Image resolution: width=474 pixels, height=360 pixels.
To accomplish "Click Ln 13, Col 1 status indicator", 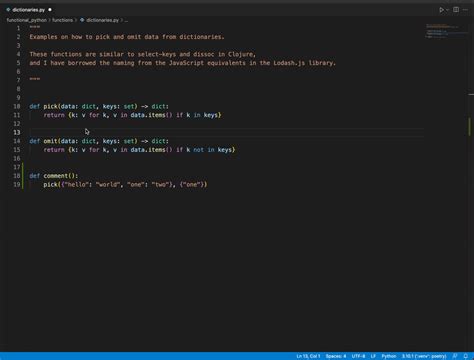I will point(308,356).
